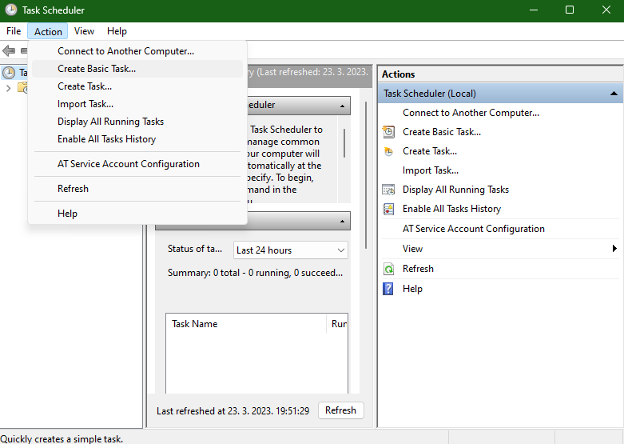This screenshot has width=624, height=444.
Task: Collapse the Task Scheduler (Local) actions group
Action: [x=614, y=93]
